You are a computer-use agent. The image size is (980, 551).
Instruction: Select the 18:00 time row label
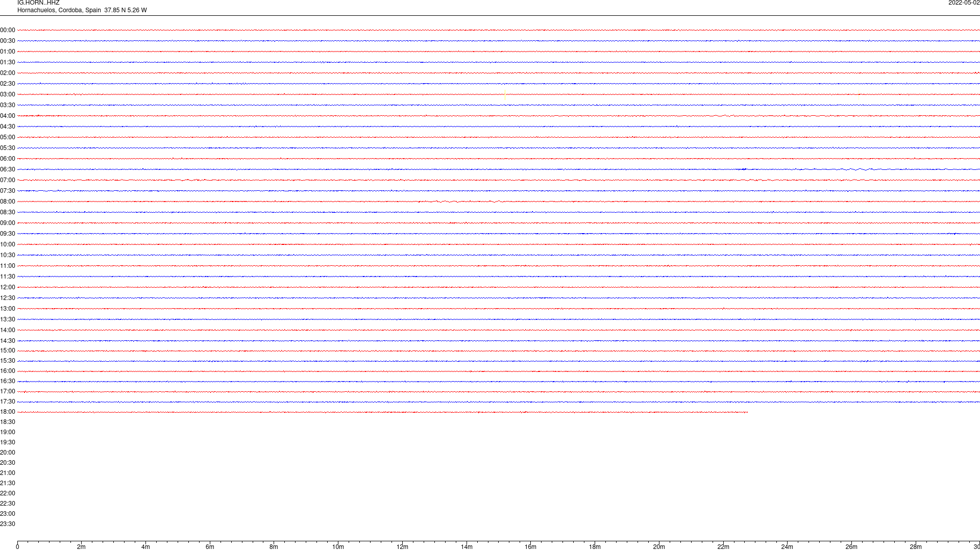8,412
